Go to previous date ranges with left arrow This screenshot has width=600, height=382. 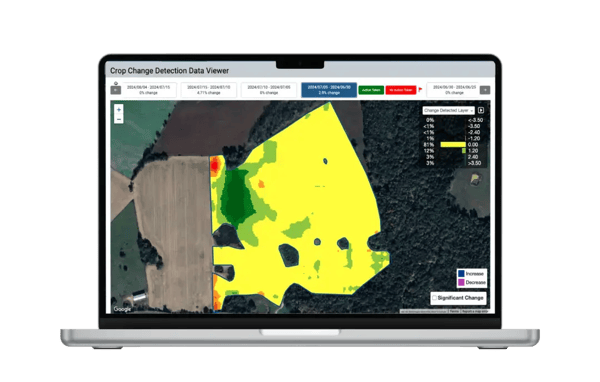pyautogui.click(x=116, y=90)
